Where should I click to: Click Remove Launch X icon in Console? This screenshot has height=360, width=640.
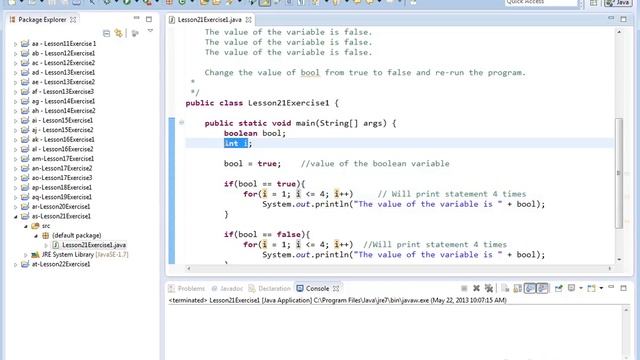(x=476, y=289)
